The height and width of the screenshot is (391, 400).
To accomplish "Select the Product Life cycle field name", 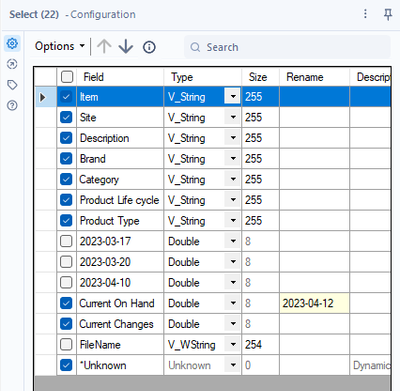I will (x=120, y=200).
